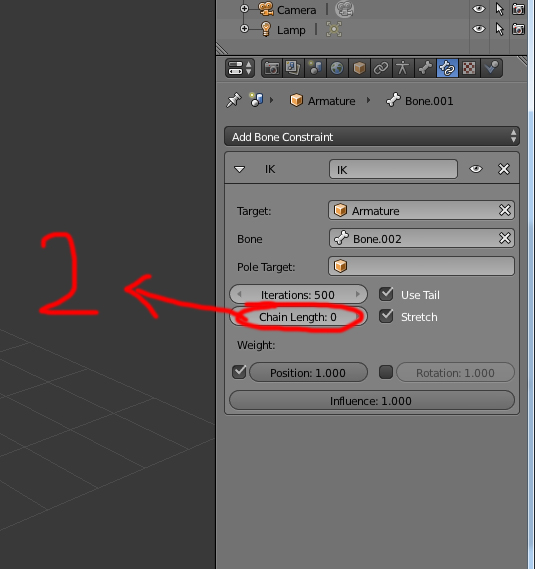Enable the Rotation weight checkbox

click(x=386, y=372)
